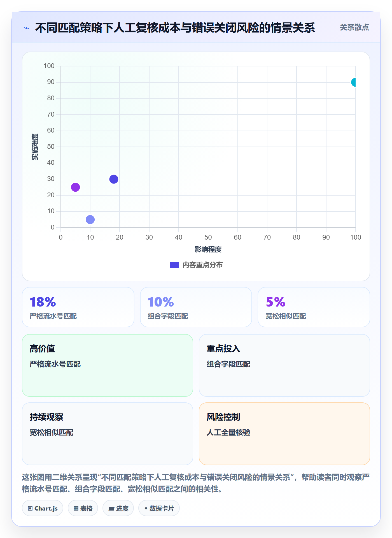
Task: Click the Chart.js chip square icon
Action: 30,509
